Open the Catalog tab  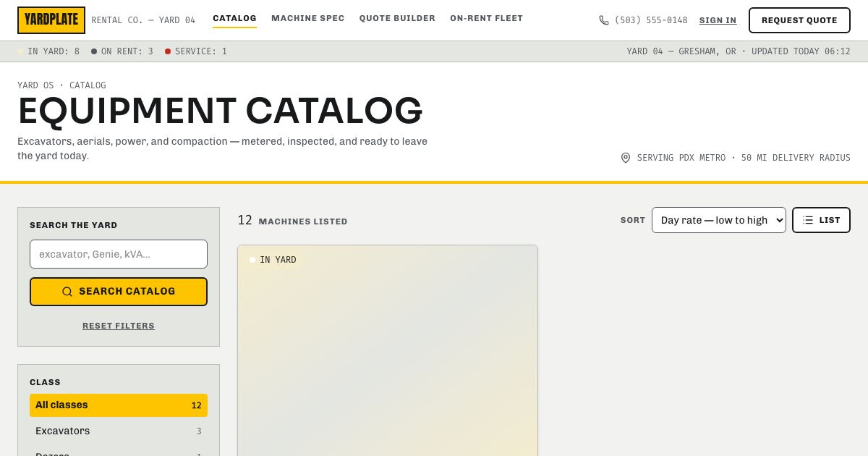[x=234, y=18]
